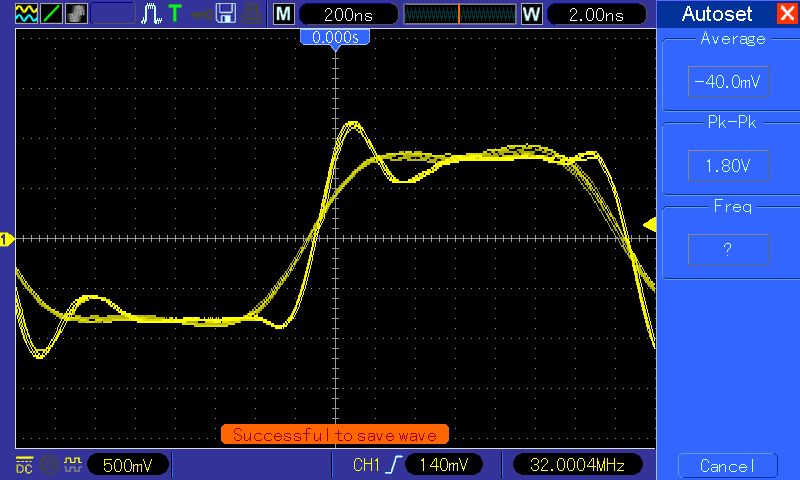Select the Freq measurement value box
The height and width of the screenshot is (480, 800).
(x=728, y=249)
